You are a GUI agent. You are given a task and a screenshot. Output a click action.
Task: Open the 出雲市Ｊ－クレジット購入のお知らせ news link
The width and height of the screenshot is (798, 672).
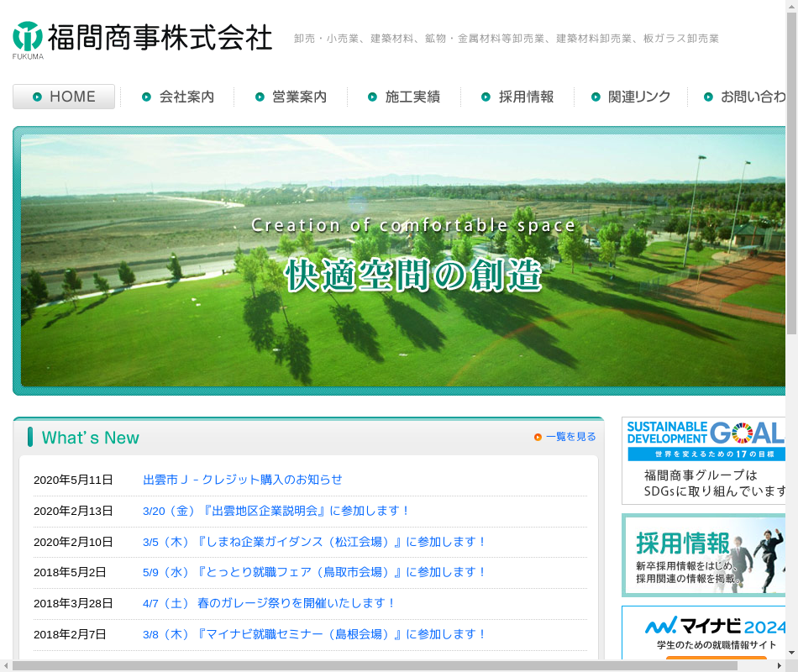[x=243, y=480]
